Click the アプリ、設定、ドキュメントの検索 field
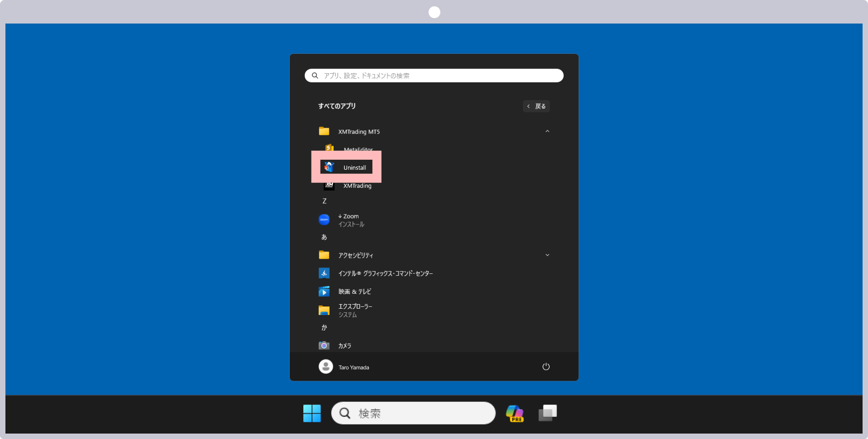 434,76
